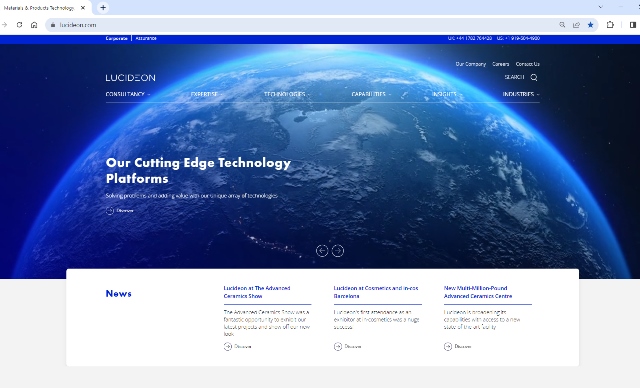Open the browser extensions puzzle icon
This screenshot has height=388, width=640.
(610, 25)
